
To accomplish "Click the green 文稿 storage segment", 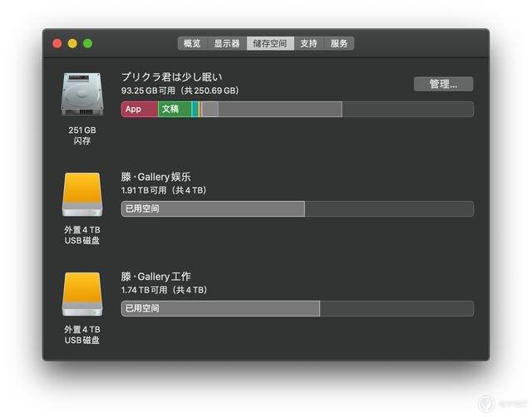I will 175,109.
